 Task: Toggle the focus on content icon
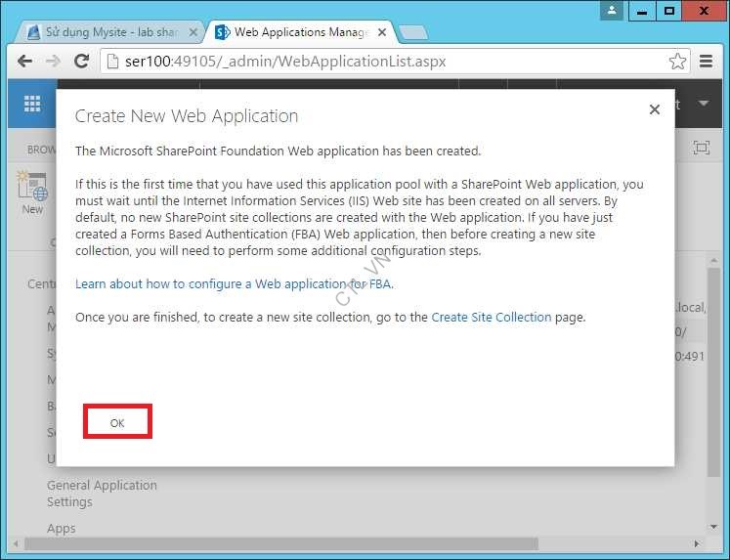click(701, 148)
